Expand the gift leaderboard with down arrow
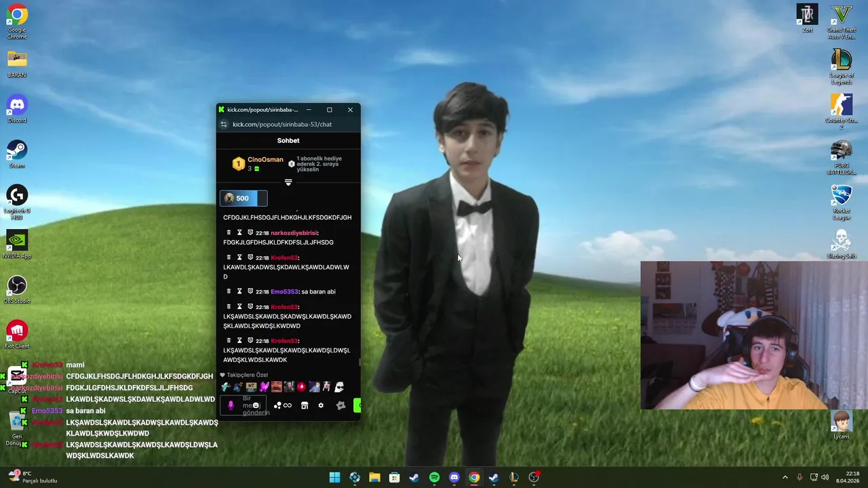The height and width of the screenshot is (488, 868). (x=288, y=182)
